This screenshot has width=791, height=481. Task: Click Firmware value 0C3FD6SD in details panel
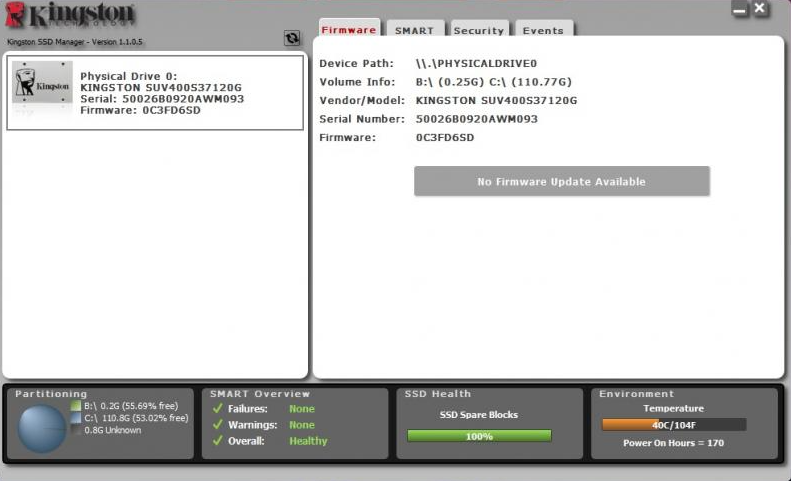click(445, 137)
